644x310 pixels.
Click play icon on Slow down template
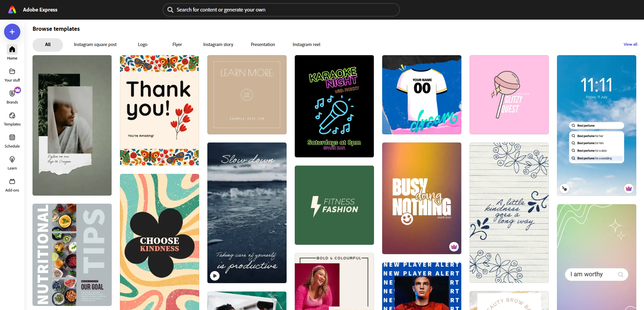[215, 276]
